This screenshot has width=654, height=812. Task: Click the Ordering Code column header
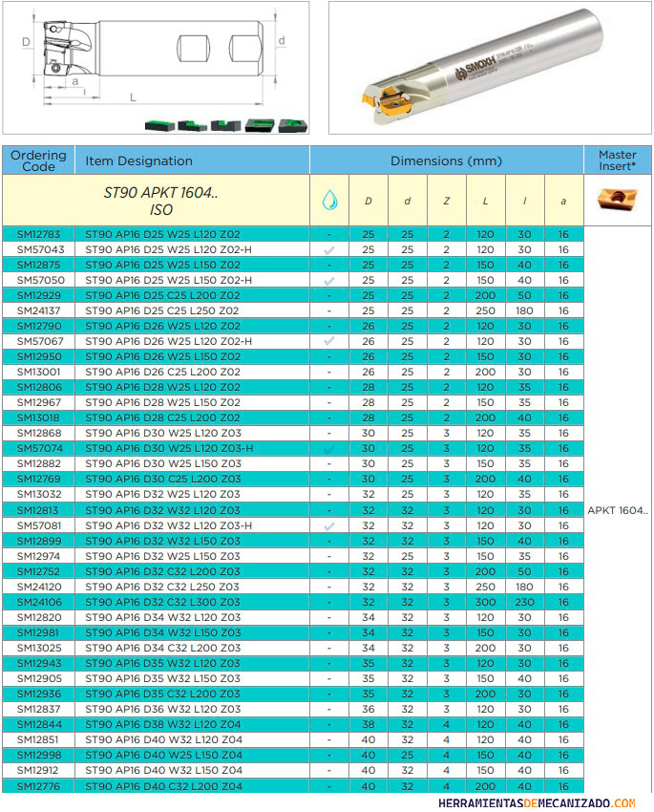point(38,160)
